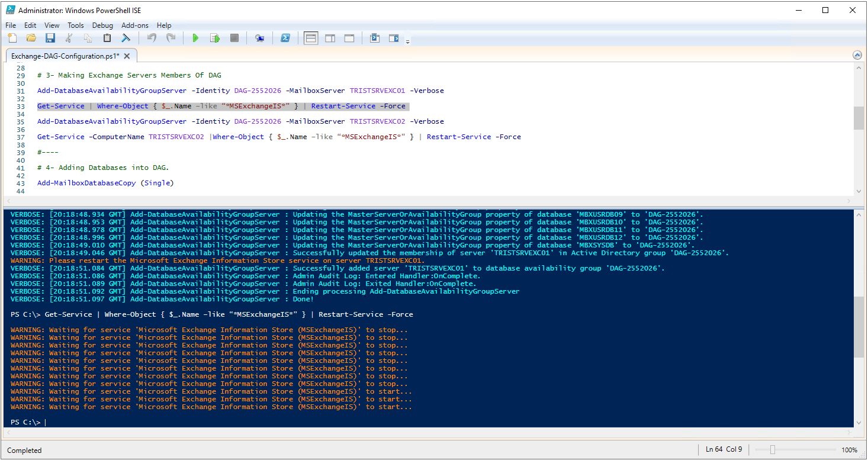Viewport: 868px width, 460px height.
Task: Show the Command window icon
Action: tap(375, 38)
